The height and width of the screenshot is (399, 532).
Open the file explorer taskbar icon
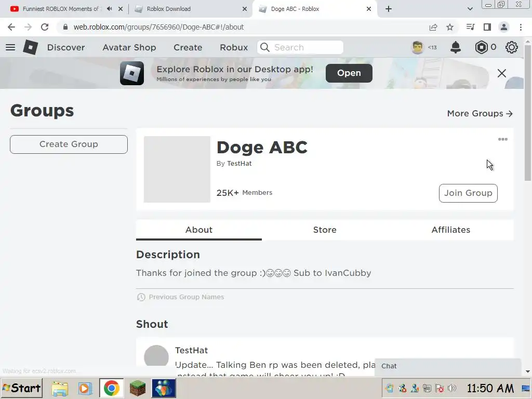[x=60, y=388]
